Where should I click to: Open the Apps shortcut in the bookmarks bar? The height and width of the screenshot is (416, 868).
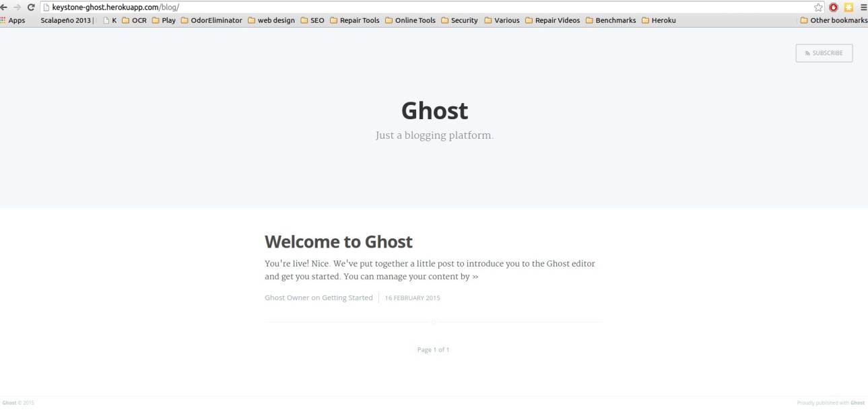click(x=13, y=20)
